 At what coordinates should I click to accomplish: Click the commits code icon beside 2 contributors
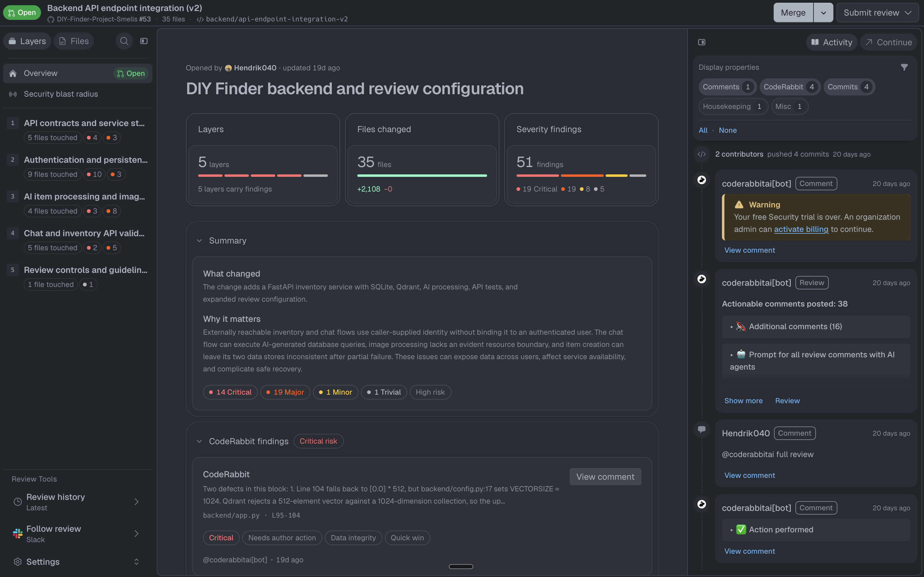(701, 154)
